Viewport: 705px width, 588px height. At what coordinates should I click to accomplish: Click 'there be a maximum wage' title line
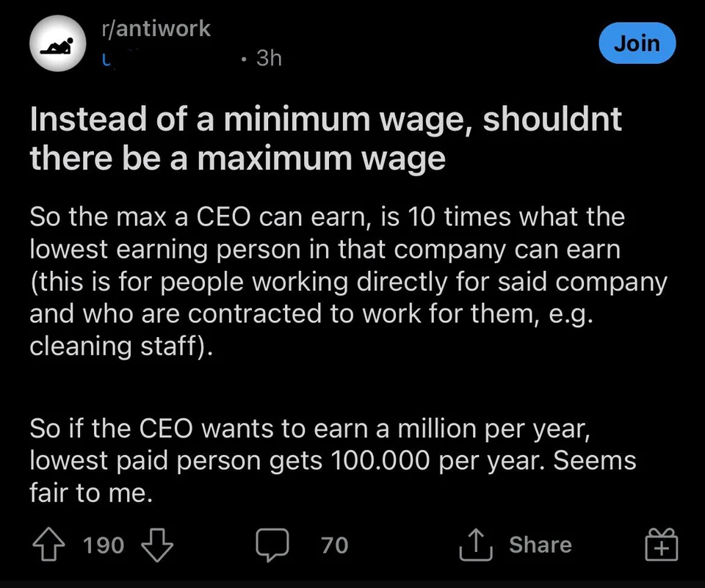coord(237,157)
